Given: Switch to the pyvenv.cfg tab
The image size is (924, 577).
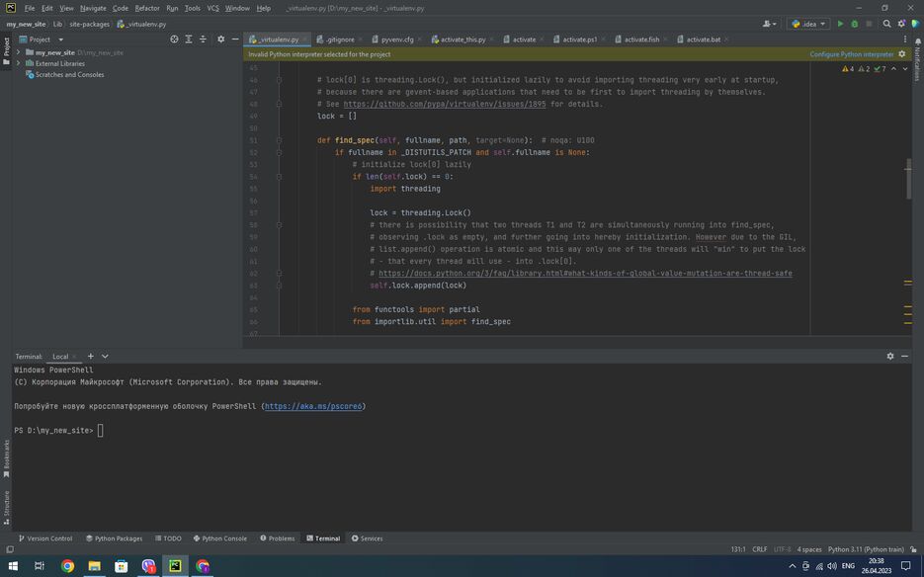Looking at the screenshot, I should (396, 39).
